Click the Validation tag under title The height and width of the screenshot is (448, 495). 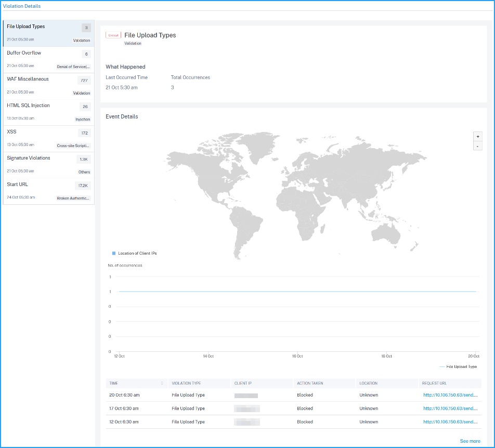point(133,44)
